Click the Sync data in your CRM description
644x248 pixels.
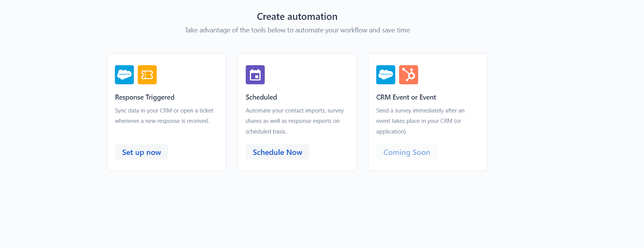point(164,116)
